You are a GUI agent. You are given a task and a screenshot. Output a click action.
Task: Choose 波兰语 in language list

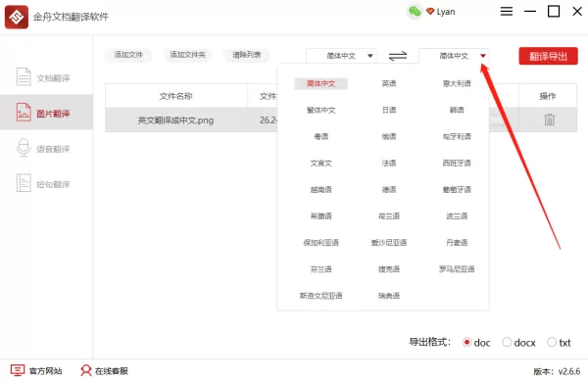tap(457, 215)
